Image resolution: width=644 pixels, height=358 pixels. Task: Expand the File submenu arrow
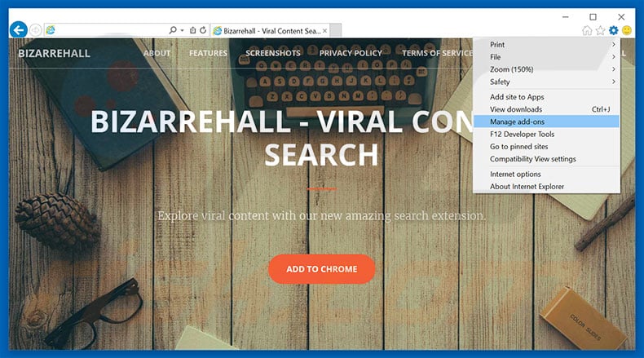(614, 57)
